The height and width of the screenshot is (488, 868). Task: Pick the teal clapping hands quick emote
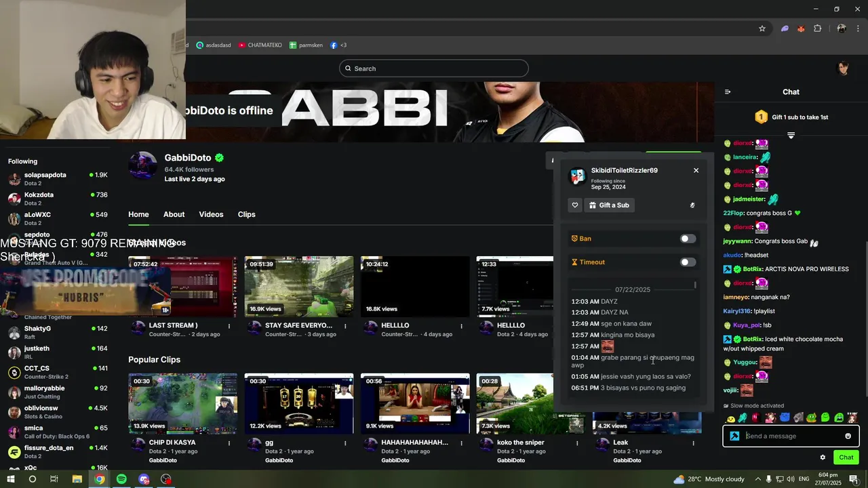coord(742,418)
